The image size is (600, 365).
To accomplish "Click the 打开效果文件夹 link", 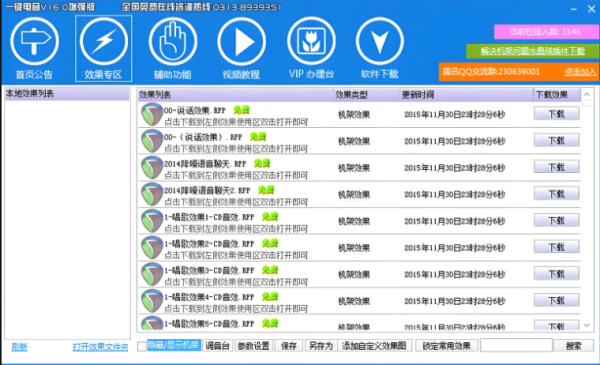I will [100, 347].
